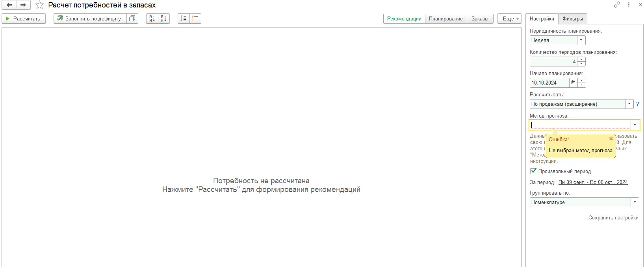Screen dimensions: 644x267
Task: Expand the 'Метод прогноза' dropdown list
Action: 635,125
